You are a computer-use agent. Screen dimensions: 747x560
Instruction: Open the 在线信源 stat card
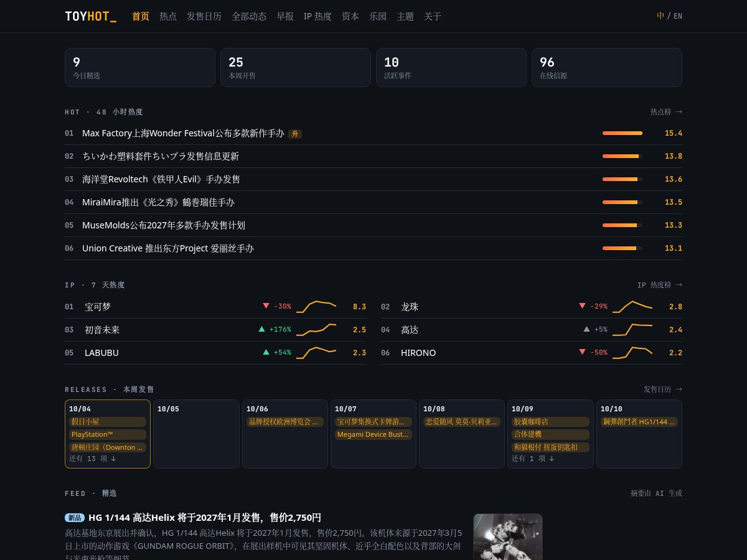(607, 67)
